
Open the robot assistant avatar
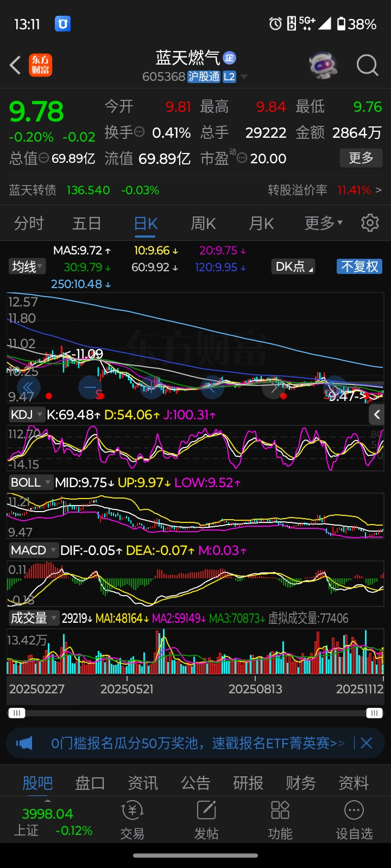[323, 66]
